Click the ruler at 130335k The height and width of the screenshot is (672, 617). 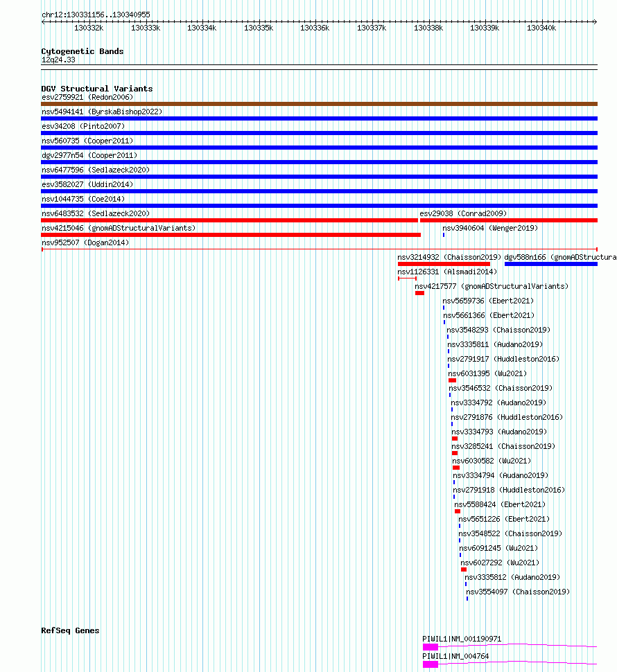[x=259, y=28]
